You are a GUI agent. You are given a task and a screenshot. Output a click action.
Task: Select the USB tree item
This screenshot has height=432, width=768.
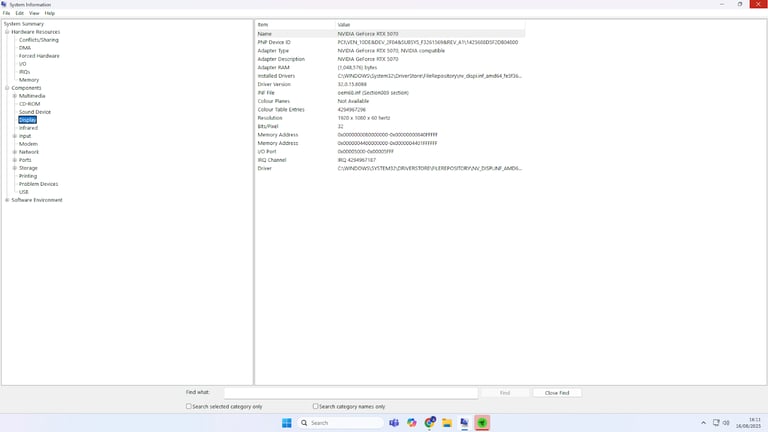(x=24, y=192)
